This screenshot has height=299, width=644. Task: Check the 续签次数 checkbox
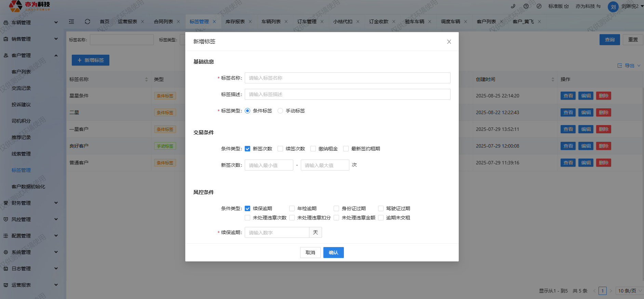tap(280, 149)
